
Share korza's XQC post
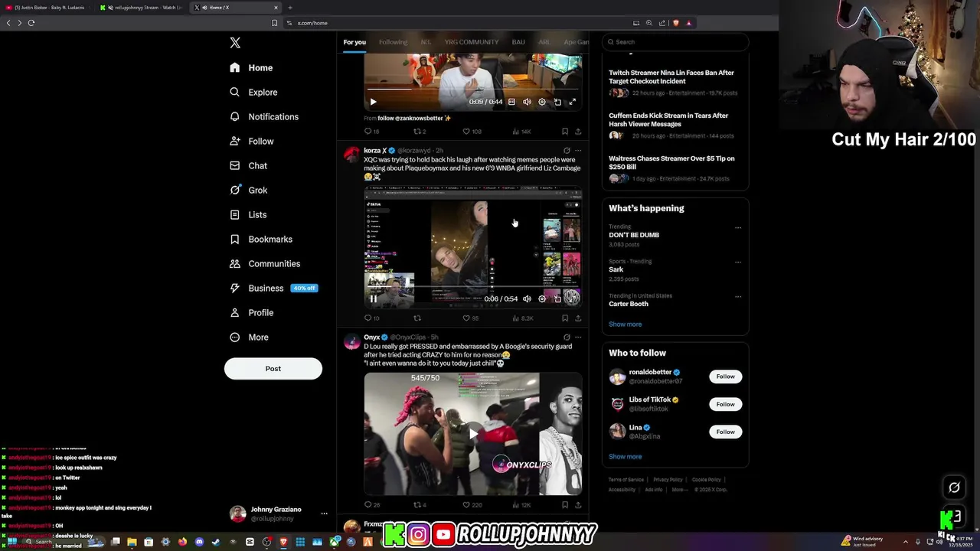578,318
